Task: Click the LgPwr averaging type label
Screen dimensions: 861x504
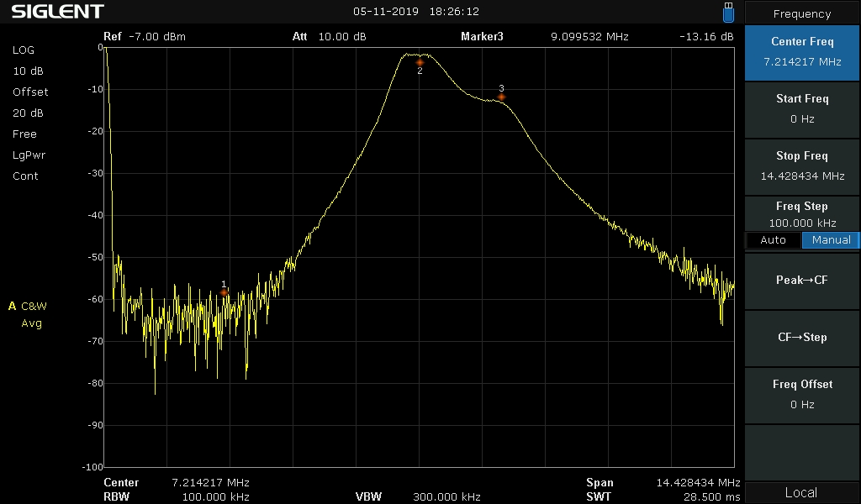Action: pos(29,155)
